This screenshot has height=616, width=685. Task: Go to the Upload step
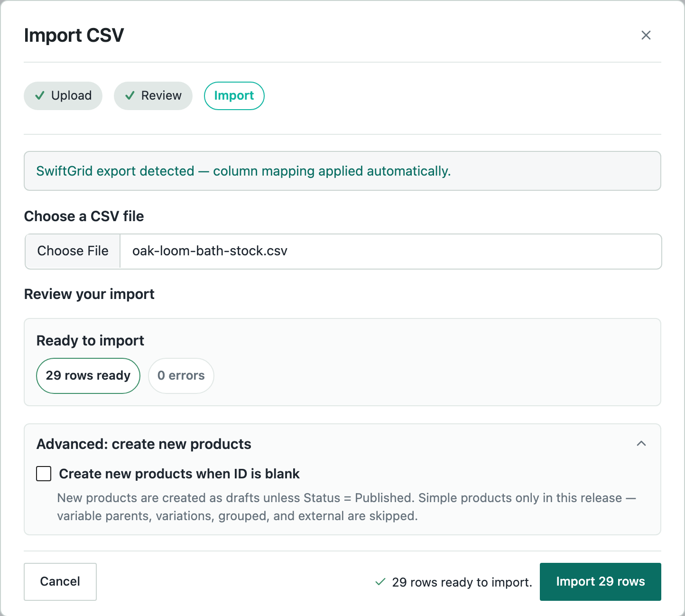point(63,96)
